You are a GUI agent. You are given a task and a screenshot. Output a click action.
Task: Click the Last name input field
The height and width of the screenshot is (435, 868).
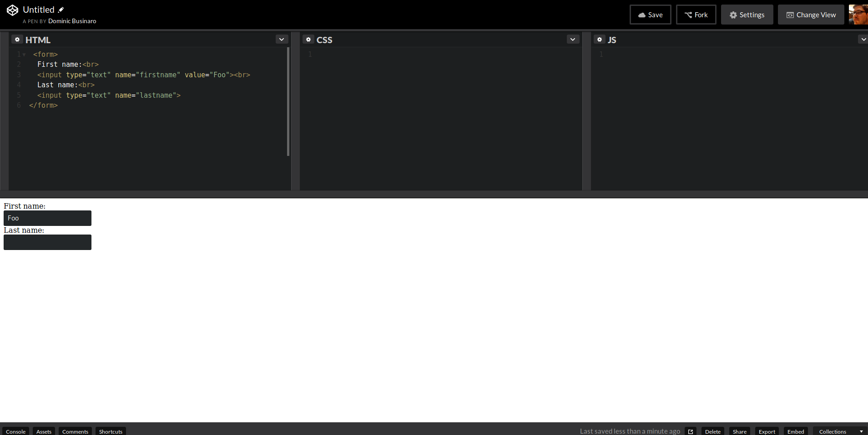click(x=47, y=242)
